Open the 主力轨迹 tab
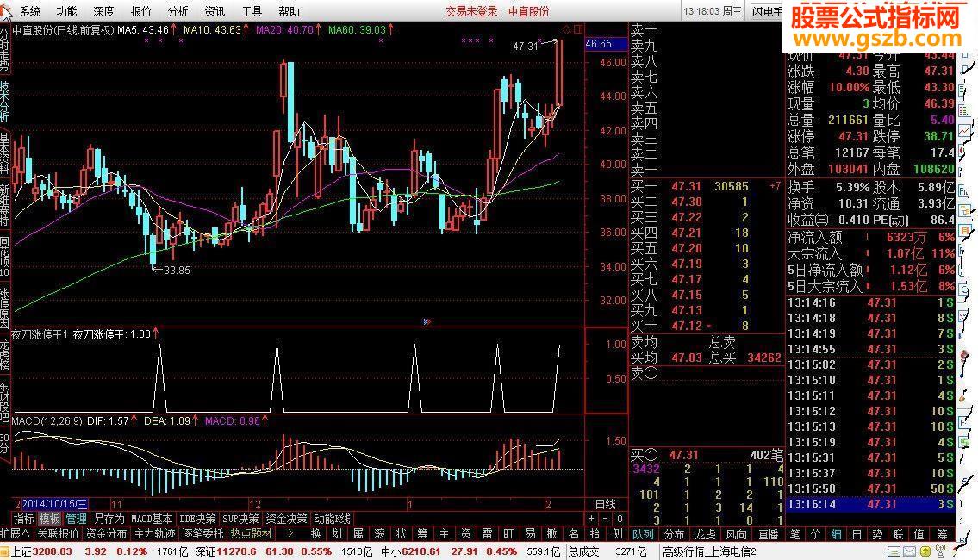Screen dimensions: 978x560 pos(154,534)
